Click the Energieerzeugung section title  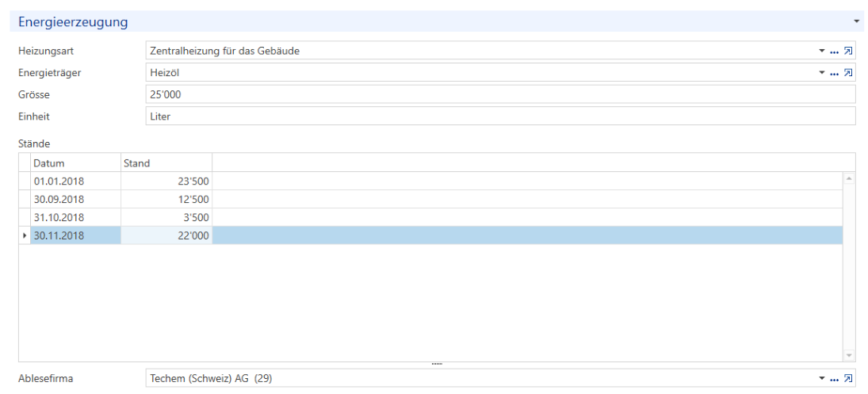click(x=73, y=22)
